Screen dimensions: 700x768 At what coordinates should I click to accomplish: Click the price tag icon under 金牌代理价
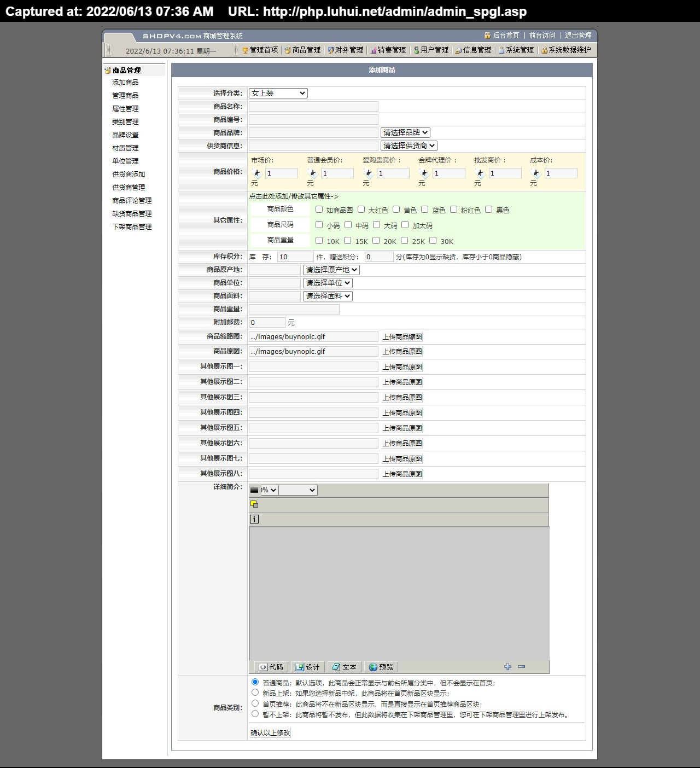pos(424,173)
